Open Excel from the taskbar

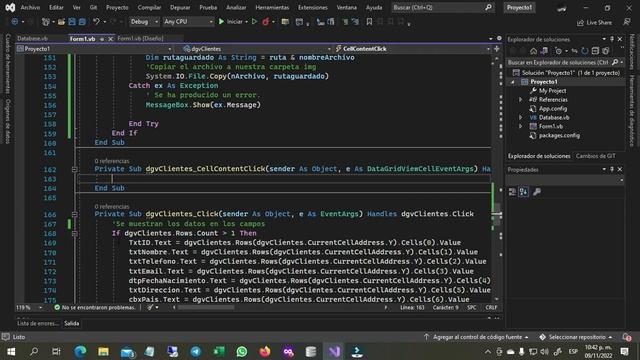coord(219,351)
